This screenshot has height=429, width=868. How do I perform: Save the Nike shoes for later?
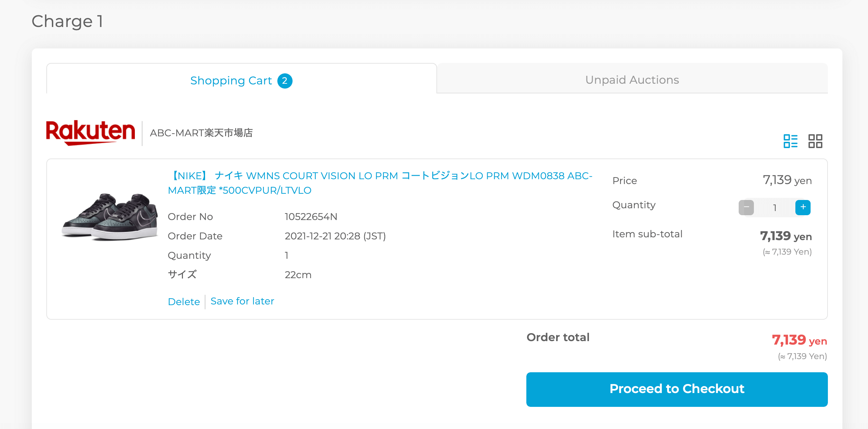click(242, 301)
